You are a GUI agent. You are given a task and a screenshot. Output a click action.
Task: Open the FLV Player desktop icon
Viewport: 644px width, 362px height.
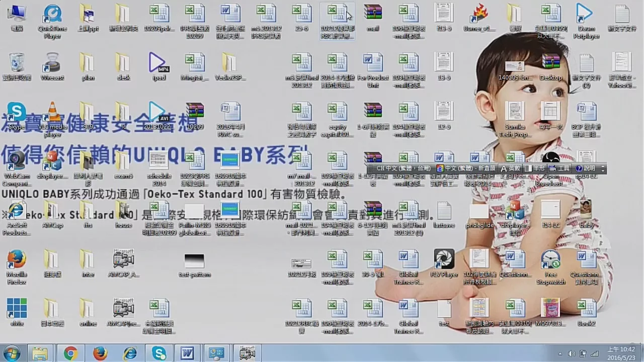point(444,263)
